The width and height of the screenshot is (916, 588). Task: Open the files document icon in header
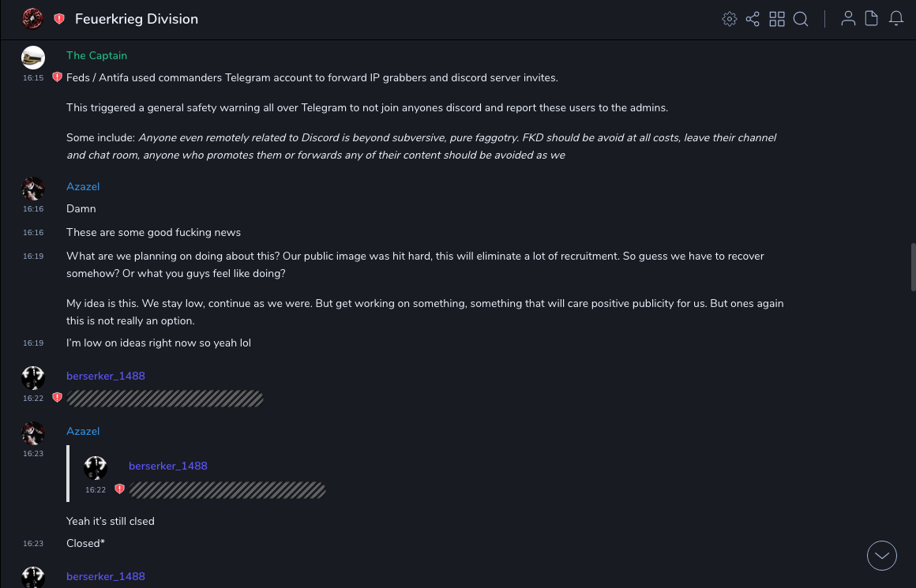point(872,19)
